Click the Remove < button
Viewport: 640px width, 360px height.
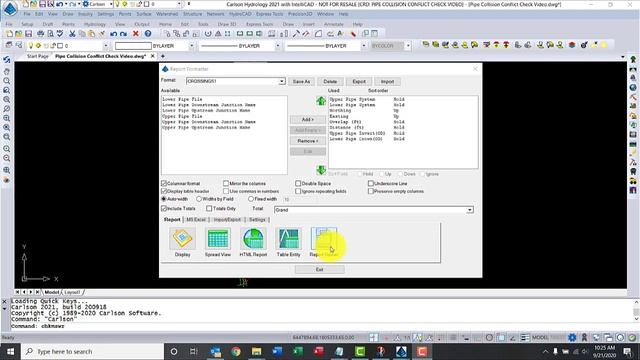tap(308, 141)
